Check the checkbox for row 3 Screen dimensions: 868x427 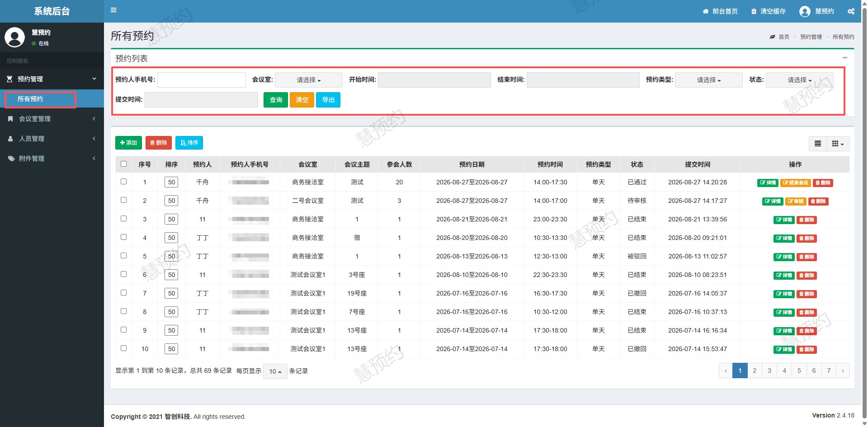pos(123,219)
